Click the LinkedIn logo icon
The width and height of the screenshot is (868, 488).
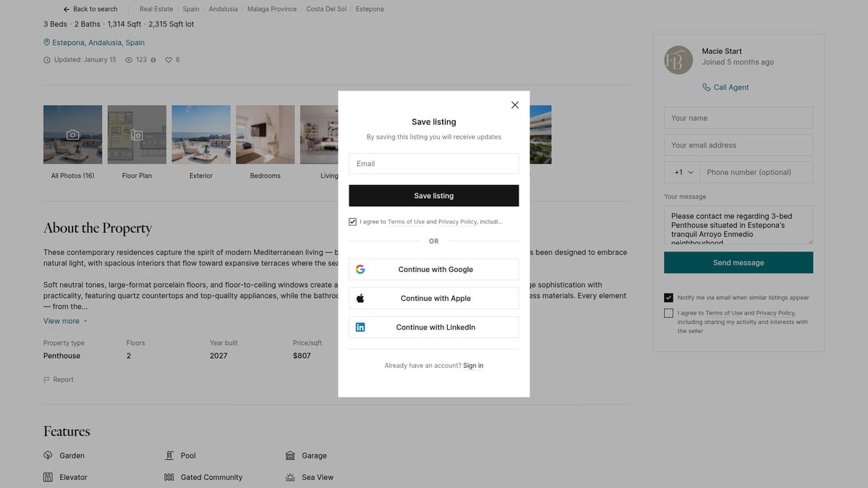(x=360, y=328)
